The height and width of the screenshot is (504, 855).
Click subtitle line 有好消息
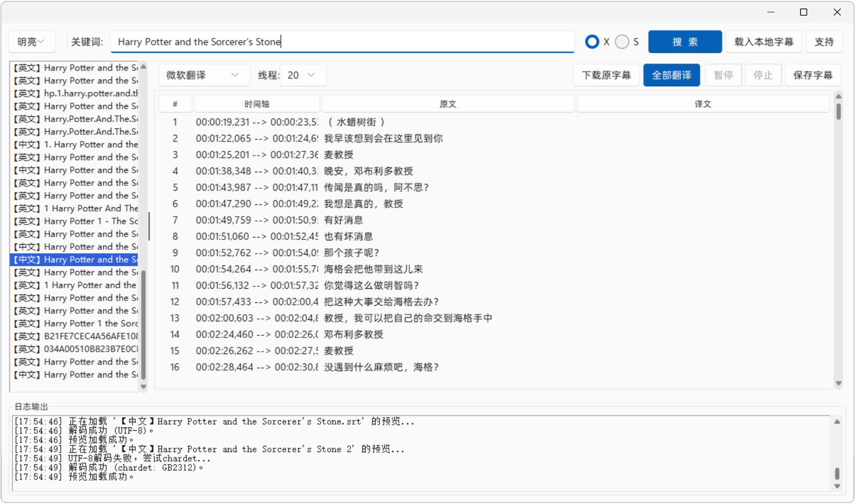point(343,220)
